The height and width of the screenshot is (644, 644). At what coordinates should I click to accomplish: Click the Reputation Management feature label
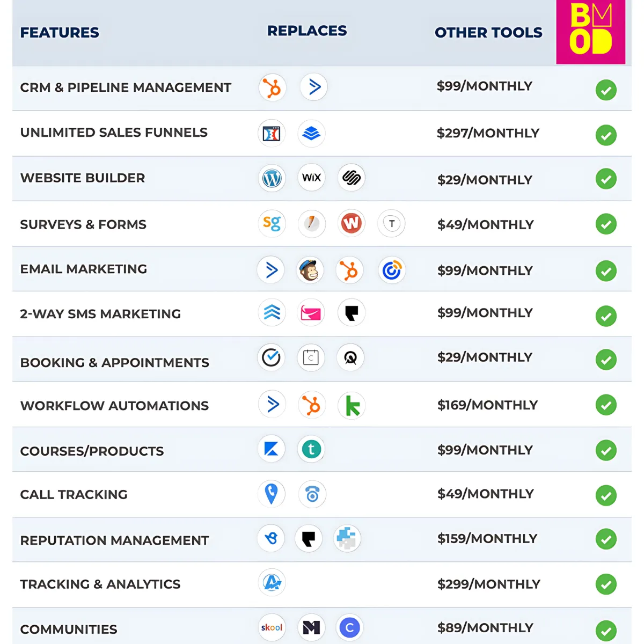[114, 540]
